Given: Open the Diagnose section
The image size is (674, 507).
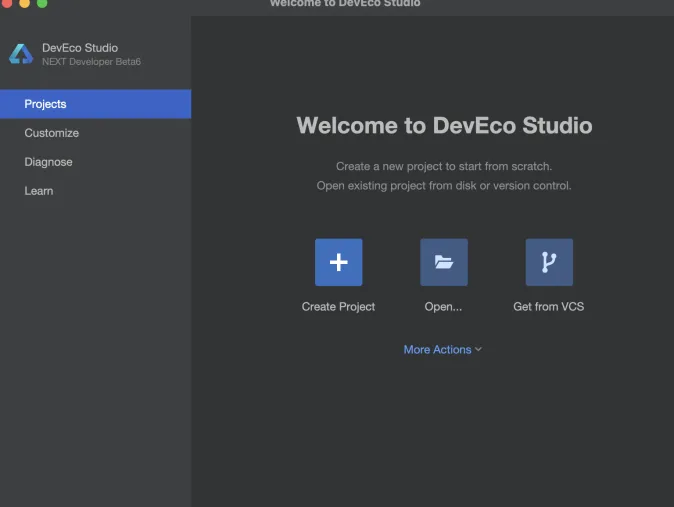Looking at the screenshot, I should 49,162.
